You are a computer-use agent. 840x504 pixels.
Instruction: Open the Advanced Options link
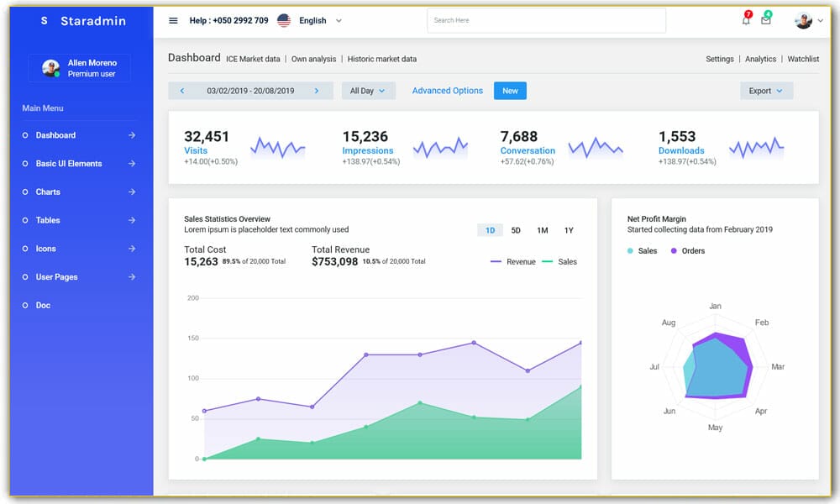click(447, 91)
